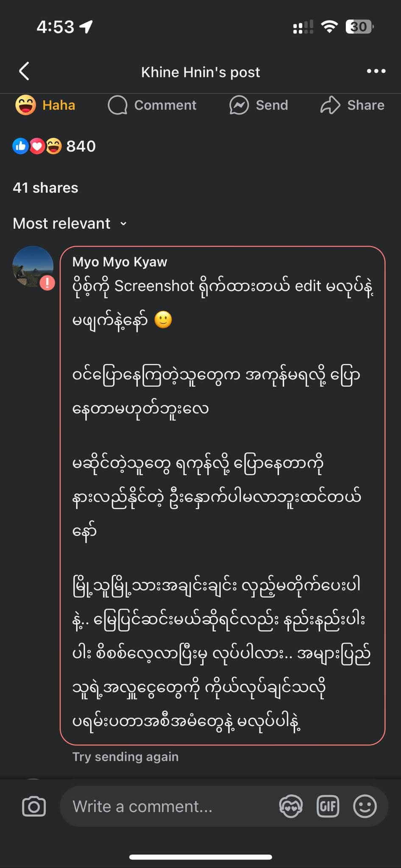Expand the Most relevant sort dropdown
The height and width of the screenshot is (868, 401).
tap(70, 223)
